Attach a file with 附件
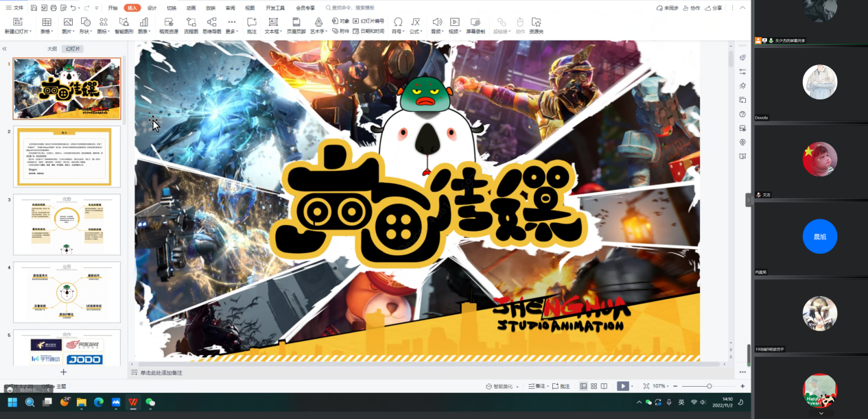This screenshot has height=419, width=868. click(x=340, y=31)
